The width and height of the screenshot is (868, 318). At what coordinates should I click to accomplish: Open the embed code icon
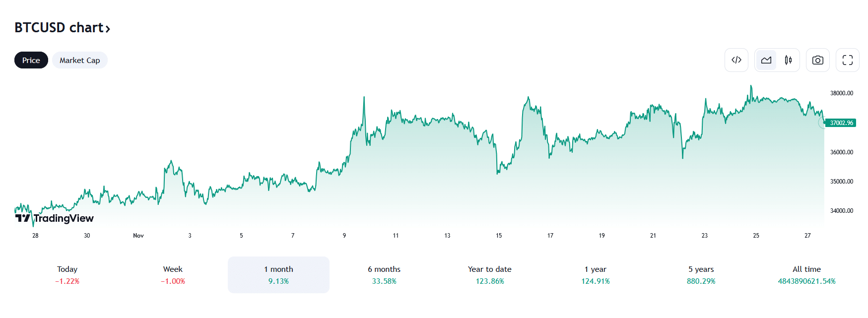(x=736, y=60)
